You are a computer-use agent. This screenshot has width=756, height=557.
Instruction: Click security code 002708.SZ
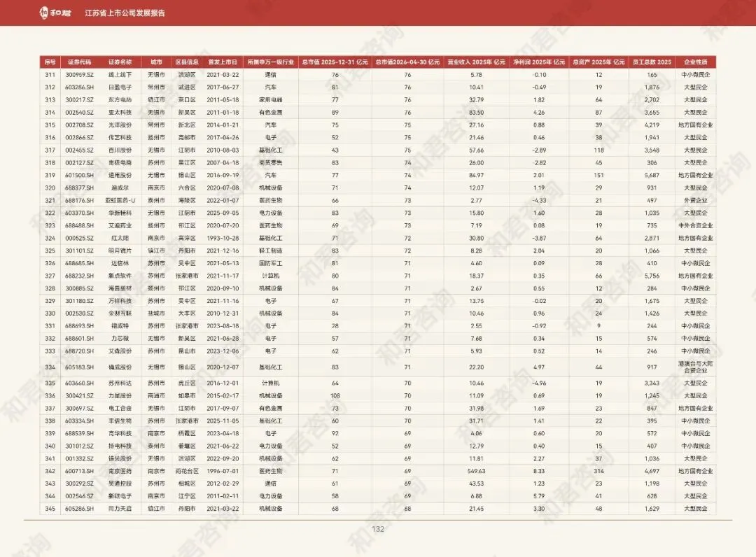80,125
